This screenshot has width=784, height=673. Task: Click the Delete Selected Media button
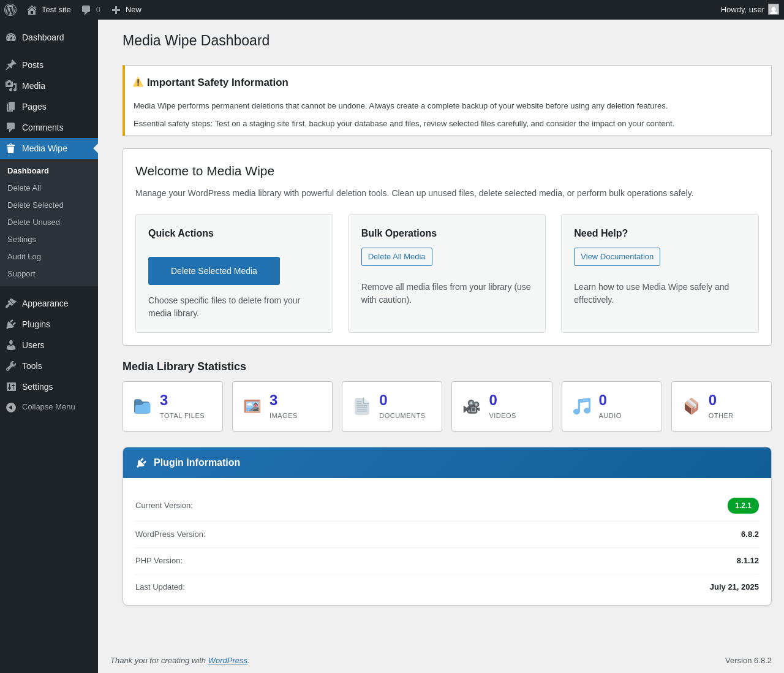click(x=214, y=271)
